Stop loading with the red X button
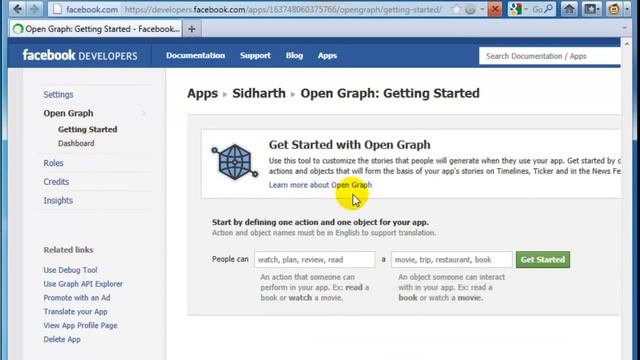 495,9
